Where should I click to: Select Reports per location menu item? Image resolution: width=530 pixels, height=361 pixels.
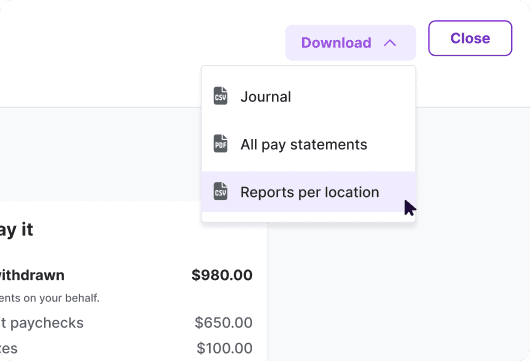pyautogui.click(x=308, y=192)
